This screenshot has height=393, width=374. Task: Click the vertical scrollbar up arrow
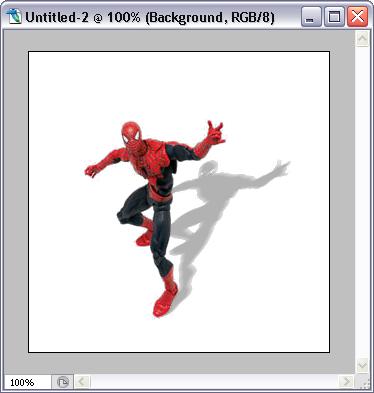362,39
